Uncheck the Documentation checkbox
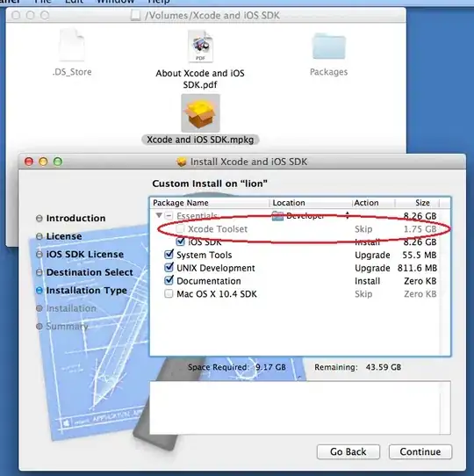Viewport: 474px width, 476px height. (169, 280)
